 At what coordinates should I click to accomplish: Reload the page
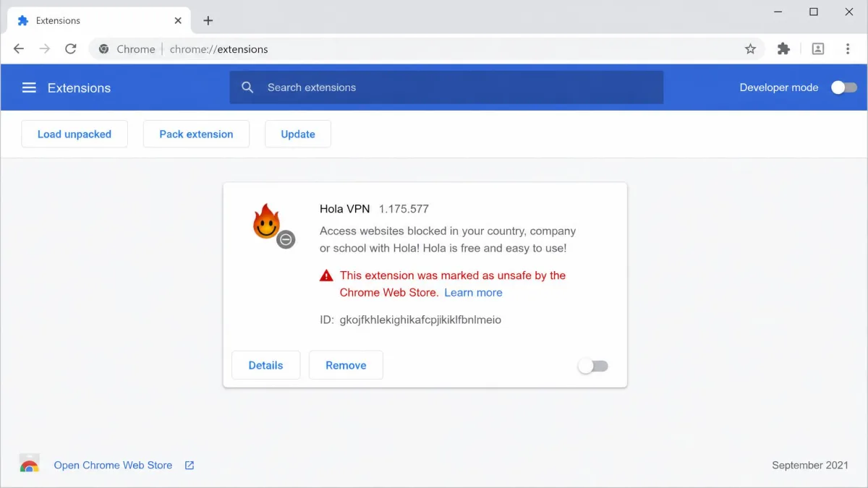click(x=70, y=49)
